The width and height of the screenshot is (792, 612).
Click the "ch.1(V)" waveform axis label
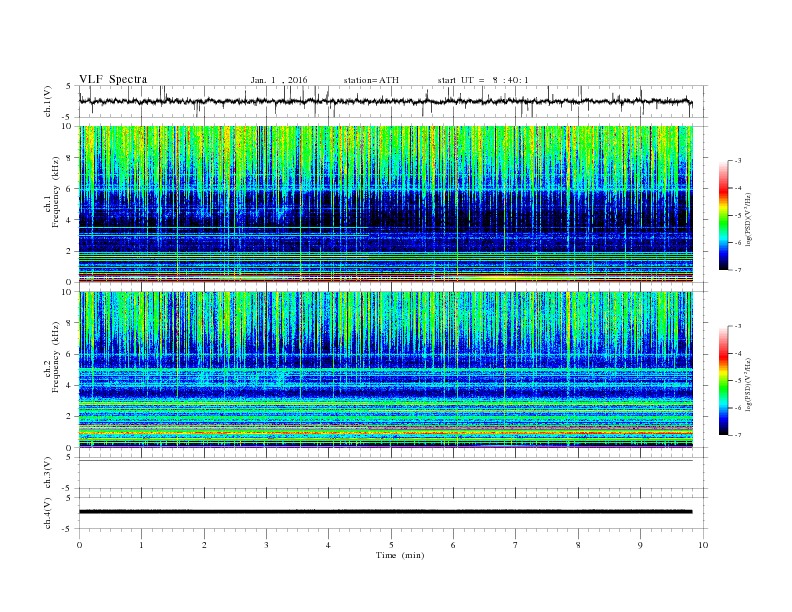click(48, 101)
